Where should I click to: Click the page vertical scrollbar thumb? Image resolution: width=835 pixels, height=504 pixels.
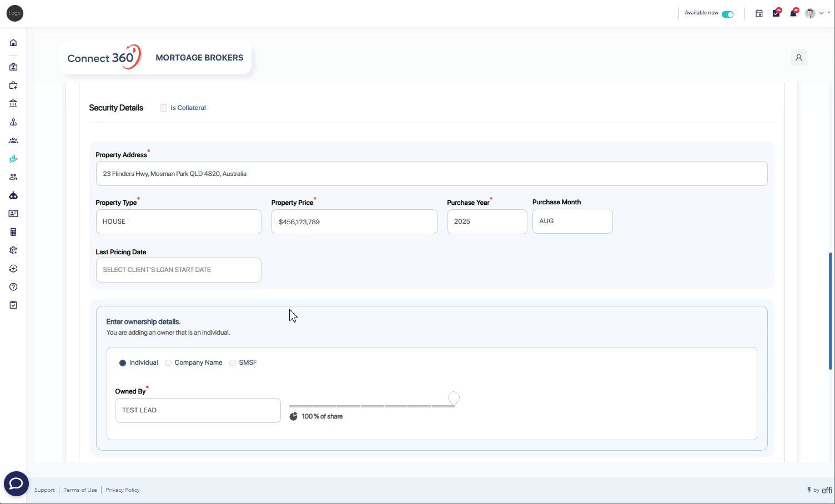[831, 311]
